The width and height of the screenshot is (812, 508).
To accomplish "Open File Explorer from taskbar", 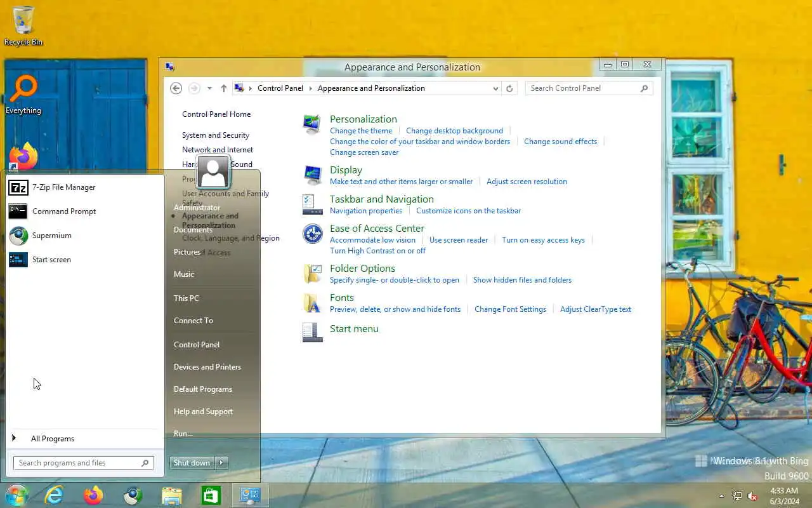I will (x=172, y=495).
